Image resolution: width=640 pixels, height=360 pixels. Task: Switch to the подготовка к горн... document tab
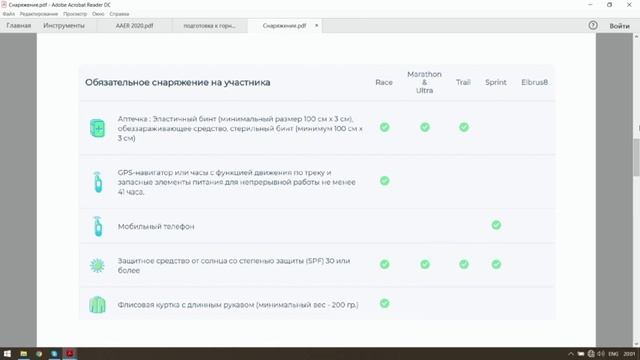point(209,26)
